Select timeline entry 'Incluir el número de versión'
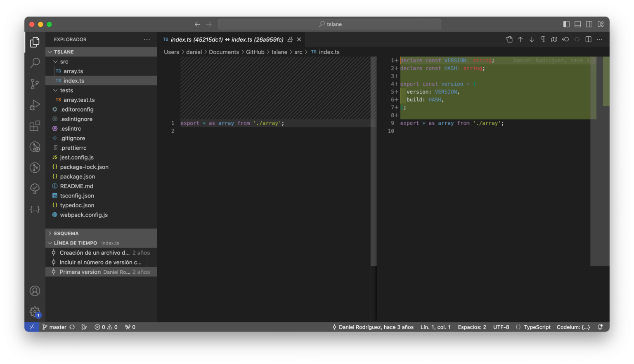Image resolution: width=634 pixels, height=364 pixels. [x=101, y=262]
